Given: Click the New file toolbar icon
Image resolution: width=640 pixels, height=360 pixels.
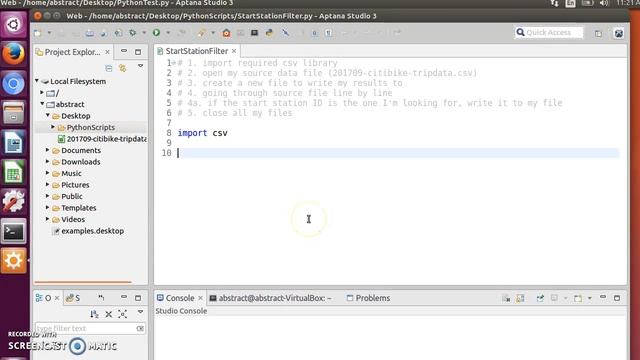Looking at the screenshot, I should (38, 33).
